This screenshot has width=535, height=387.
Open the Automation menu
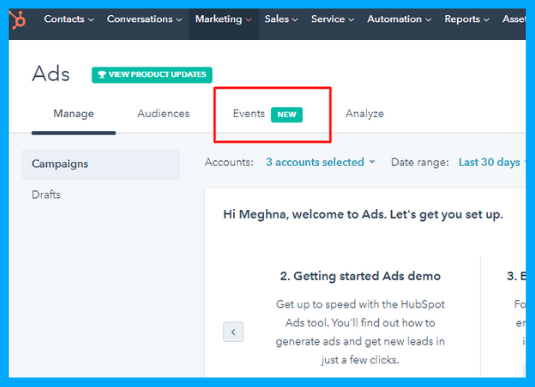399,19
